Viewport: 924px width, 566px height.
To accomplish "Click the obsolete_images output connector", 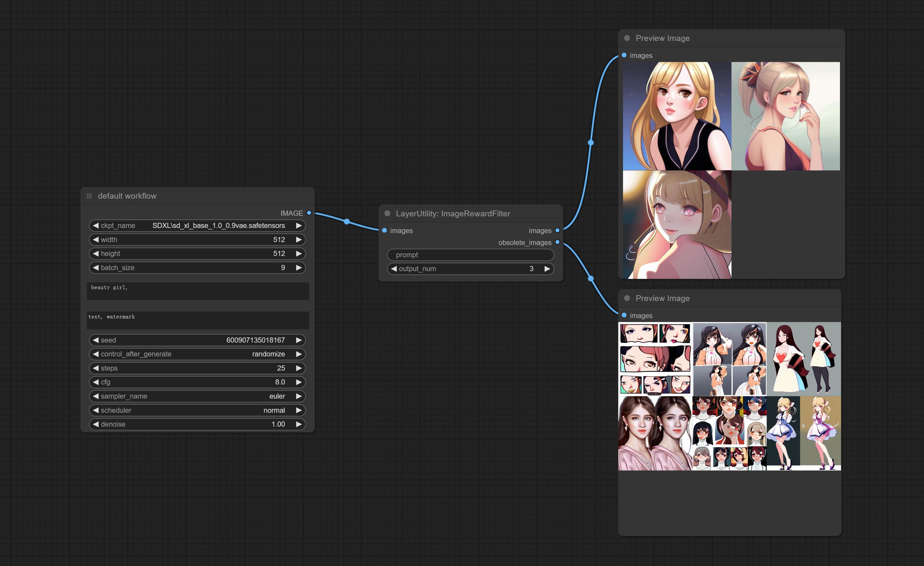I will (557, 242).
